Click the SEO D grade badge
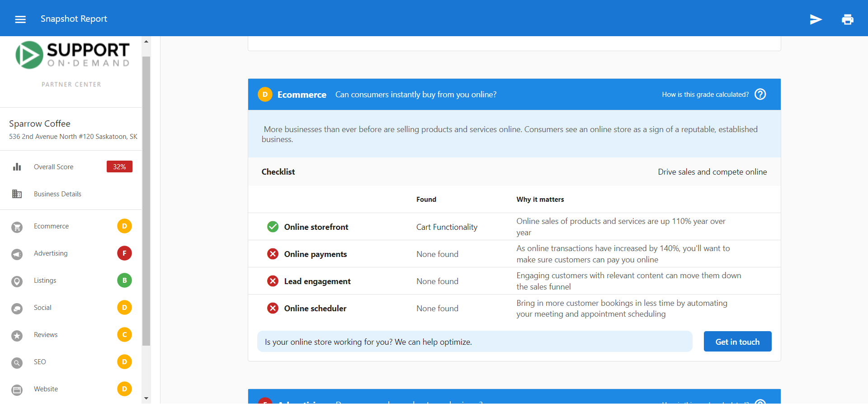868x404 pixels. coord(124,362)
